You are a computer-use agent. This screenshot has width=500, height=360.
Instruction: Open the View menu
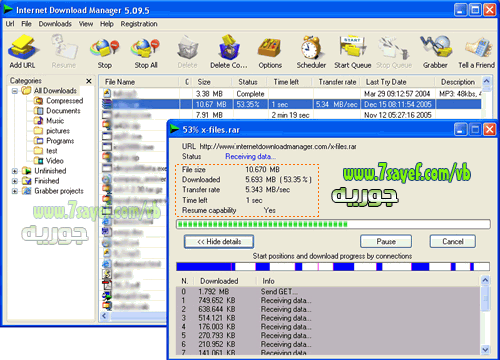[86, 24]
